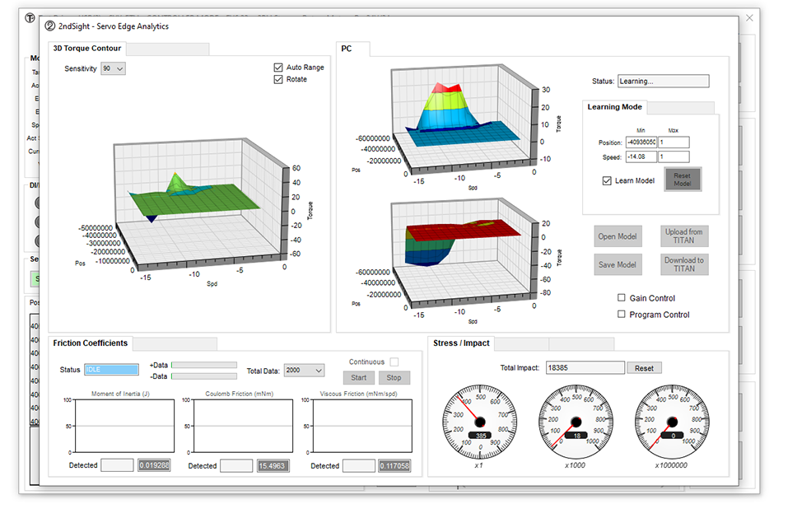Disable the Auto Range checkbox
The image size is (797, 532).
click(278, 68)
